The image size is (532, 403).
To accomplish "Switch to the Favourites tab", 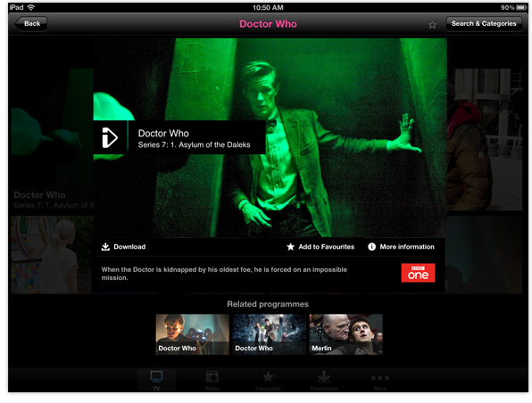I will (x=268, y=381).
